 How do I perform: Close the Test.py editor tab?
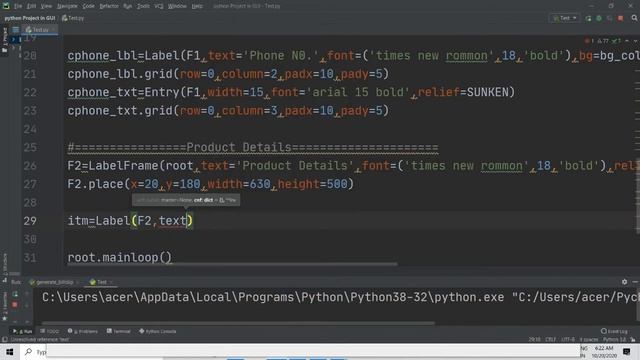[x=54, y=30]
